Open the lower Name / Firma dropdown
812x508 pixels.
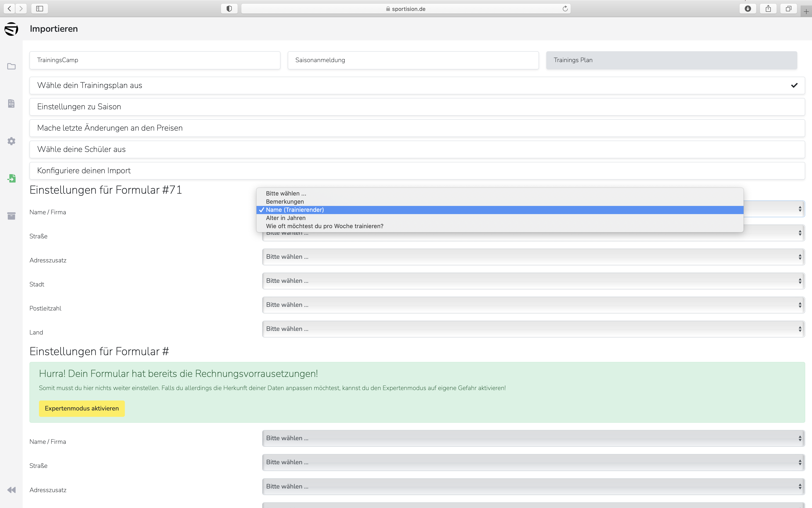point(534,438)
